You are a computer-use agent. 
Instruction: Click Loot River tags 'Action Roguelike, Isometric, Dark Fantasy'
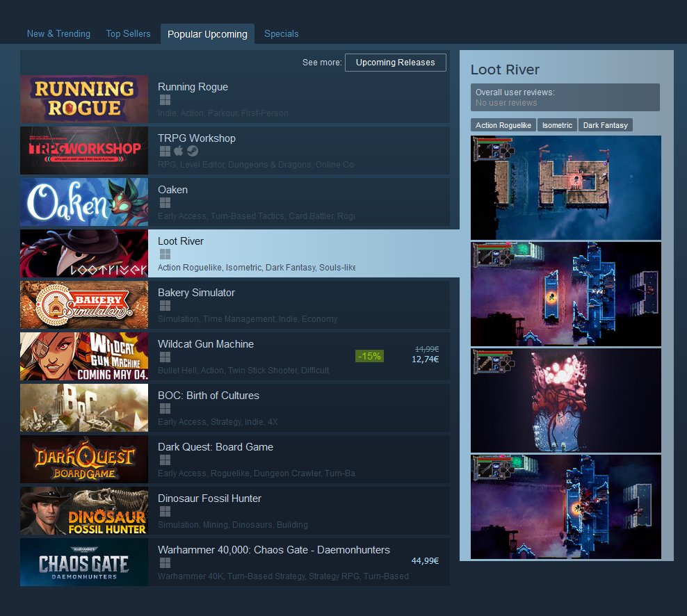tap(257, 267)
